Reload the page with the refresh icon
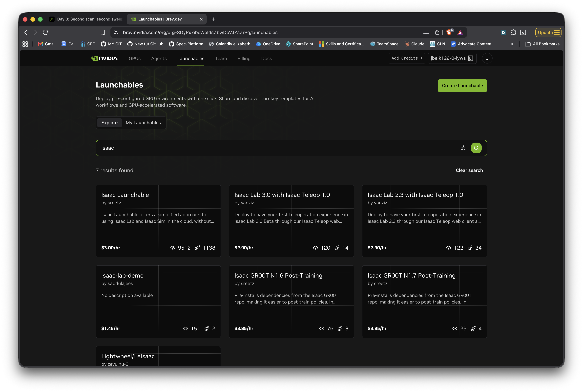 (45, 32)
